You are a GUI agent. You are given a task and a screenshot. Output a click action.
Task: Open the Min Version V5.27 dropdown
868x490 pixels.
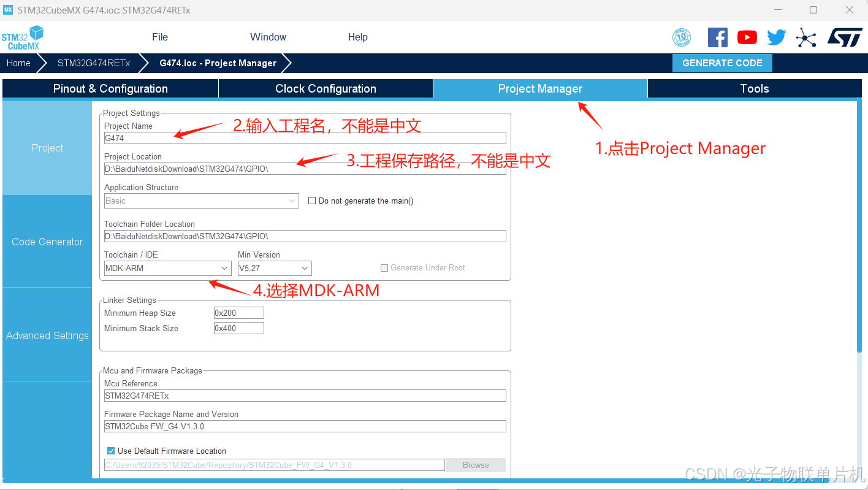[x=275, y=268]
